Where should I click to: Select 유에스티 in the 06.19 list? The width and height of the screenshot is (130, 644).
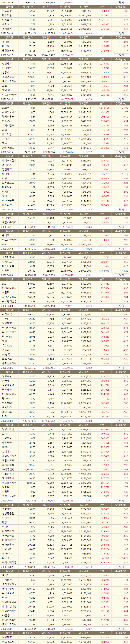tap(6, 29)
